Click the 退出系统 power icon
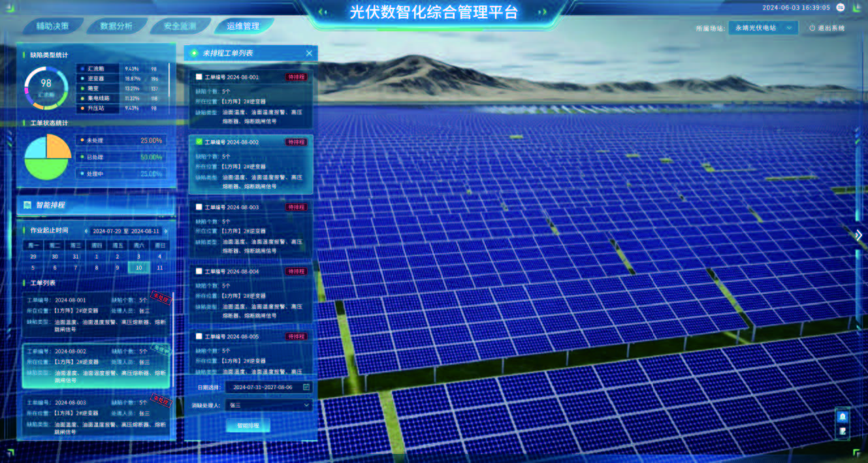Viewport: 868px width, 463px height. [812, 28]
